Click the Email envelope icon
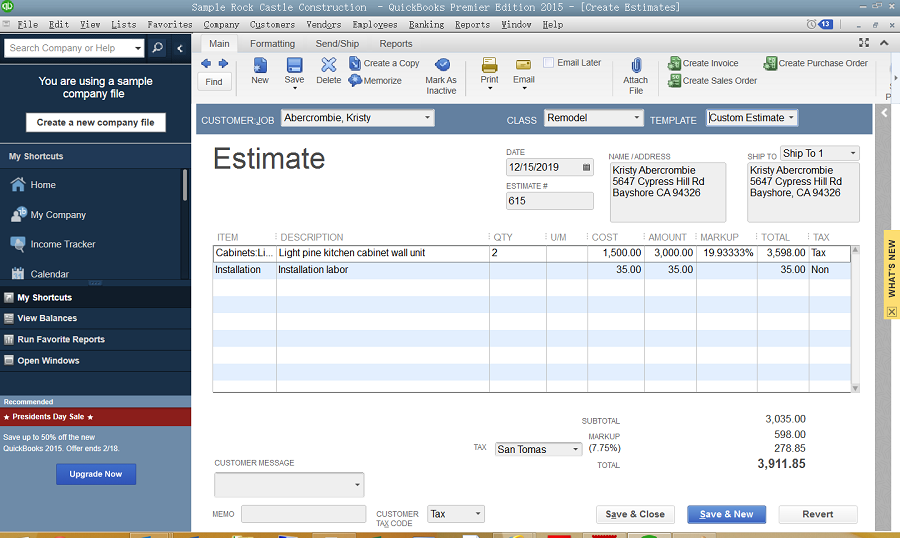The width and height of the screenshot is (900, 538). tap(523, 65)
